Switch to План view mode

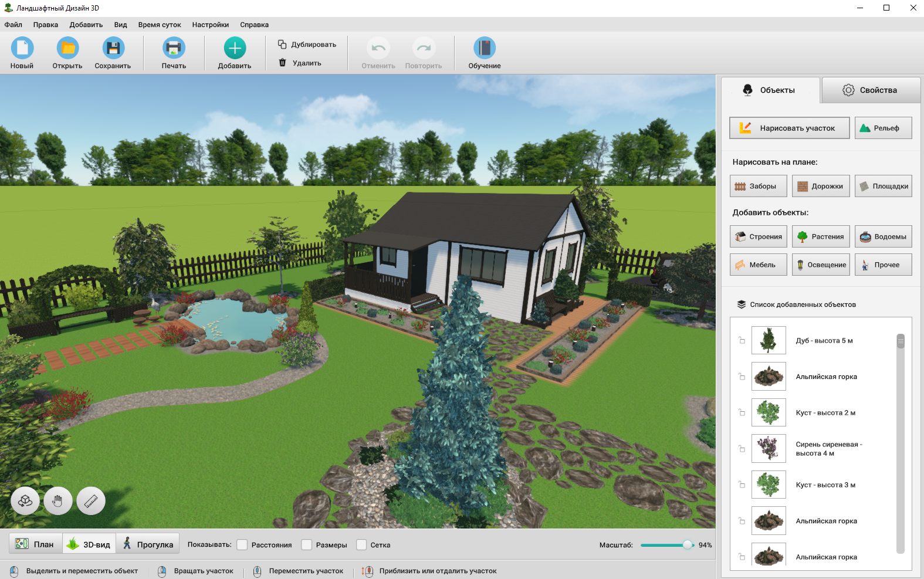tap(35, 544)
